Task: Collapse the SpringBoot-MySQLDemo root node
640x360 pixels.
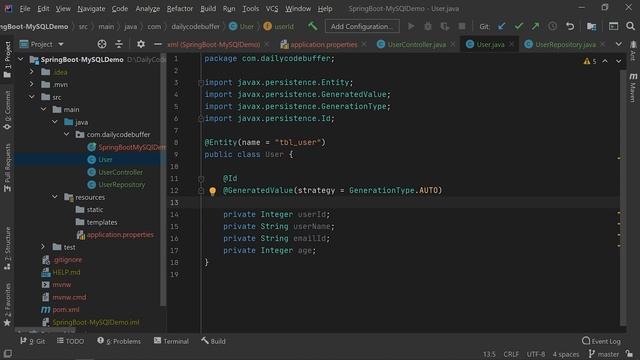Action: pyautogui.click(x=21, y=60)
